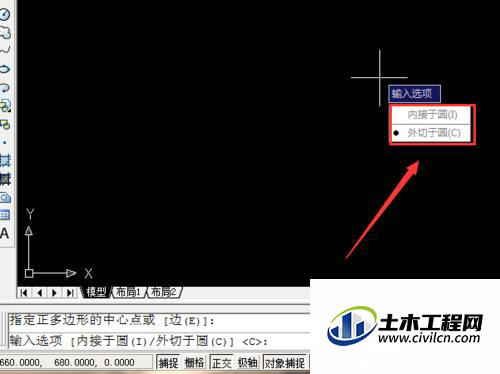
Task: Select the Make Block tool
Action: pos(5,125)
